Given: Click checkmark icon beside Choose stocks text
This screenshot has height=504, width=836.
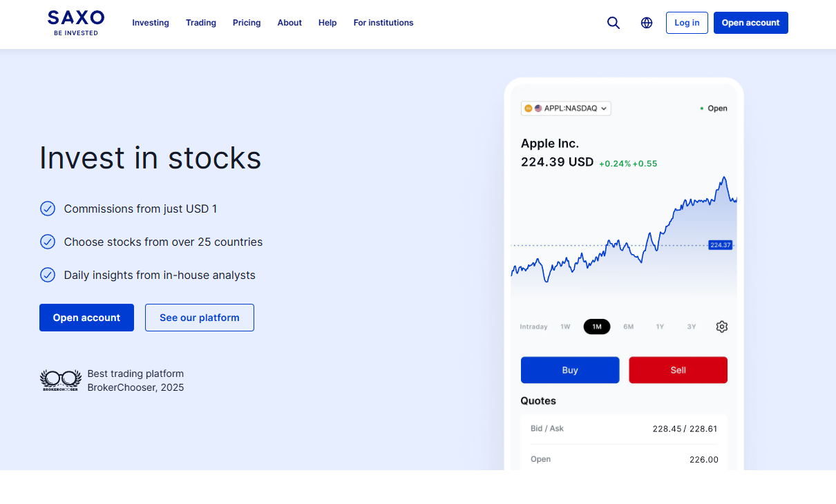Looking at the screenshot, I should 48,242.
